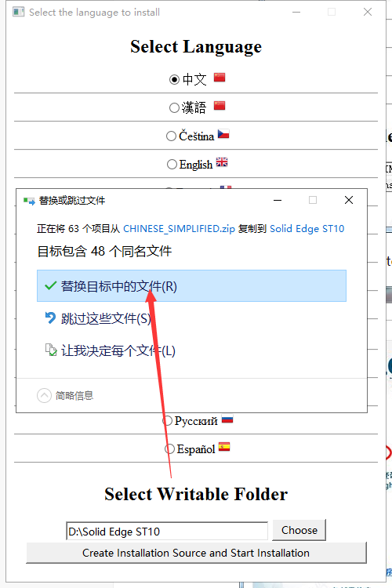Screen dimensions: 392x588
Task: Choose 替换目标中的文件(R) option
Action: coord(191,285)
